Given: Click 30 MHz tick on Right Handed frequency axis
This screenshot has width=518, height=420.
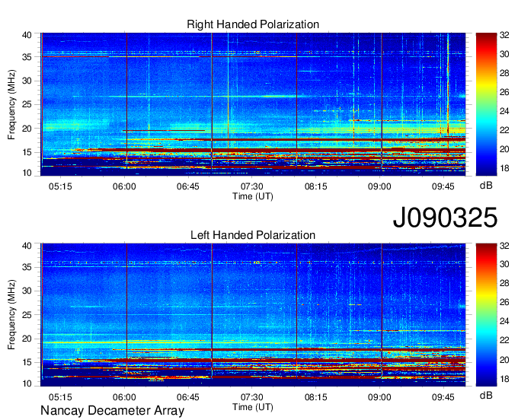Looking at the screenshot, I should click(27, 81).
